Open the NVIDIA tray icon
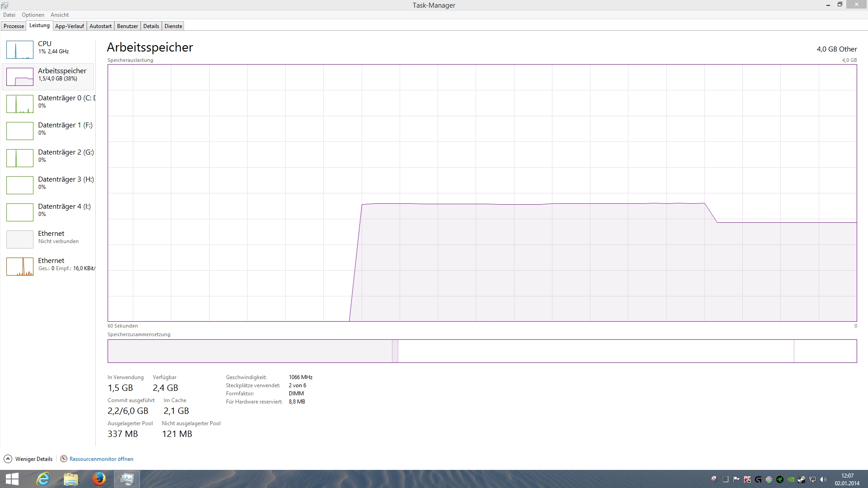Screen dimensions: 868x488 pos(791,479)
